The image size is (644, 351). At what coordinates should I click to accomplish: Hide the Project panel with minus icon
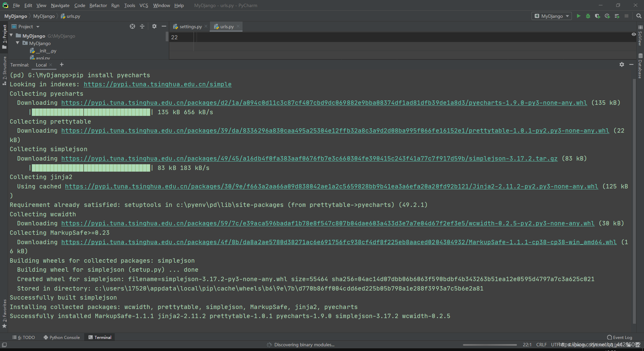164,27
